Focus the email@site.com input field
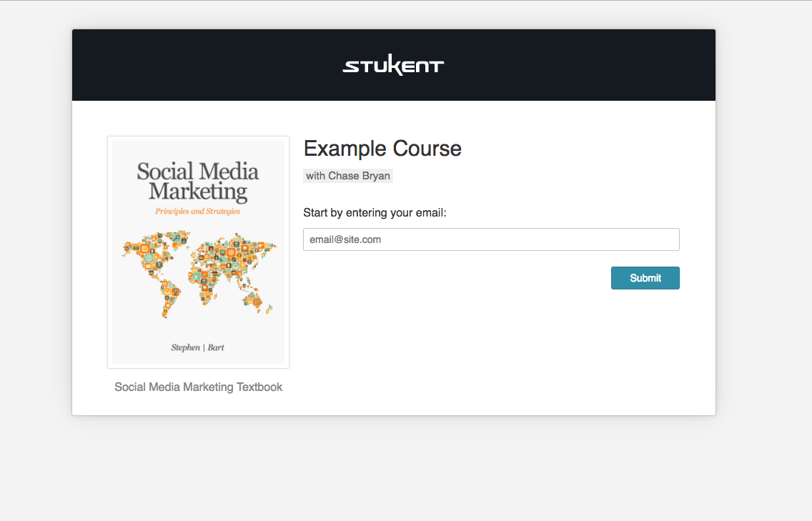 coord(491,239)
